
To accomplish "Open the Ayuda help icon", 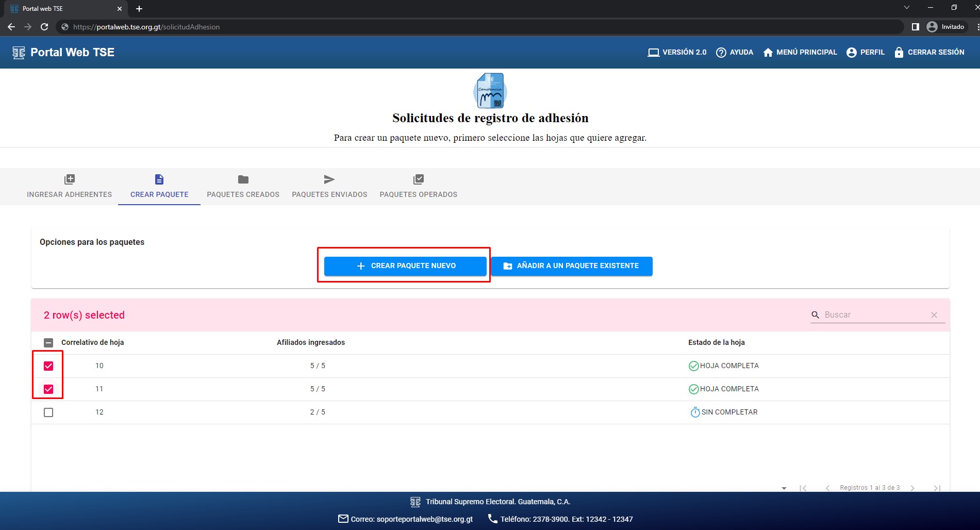I will (x=721, y=53).
